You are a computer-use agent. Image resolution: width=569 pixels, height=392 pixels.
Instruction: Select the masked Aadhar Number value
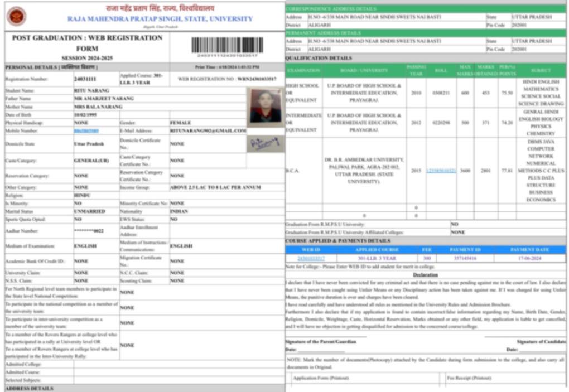pyautogui.click(x=89, y=231)
